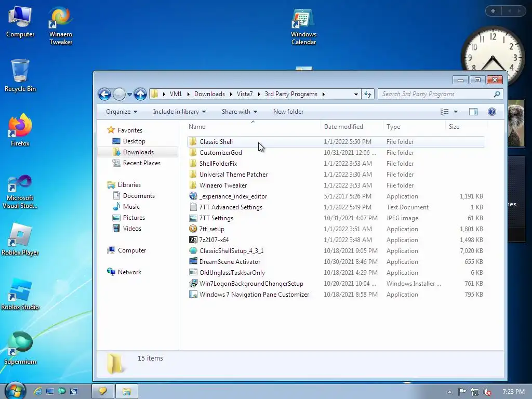Open the Computer desktop icon
Viewport: 532px width, 399px height.
tap(20, 22)
